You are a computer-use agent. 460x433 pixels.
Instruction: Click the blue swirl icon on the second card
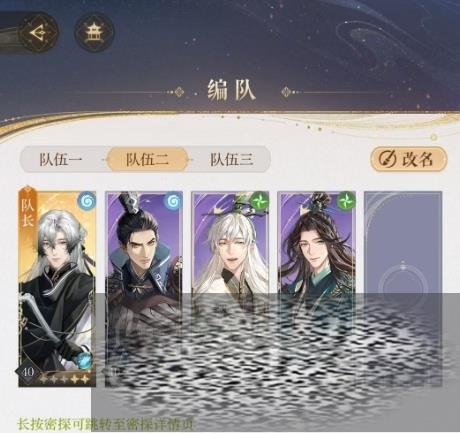(174, 201)
